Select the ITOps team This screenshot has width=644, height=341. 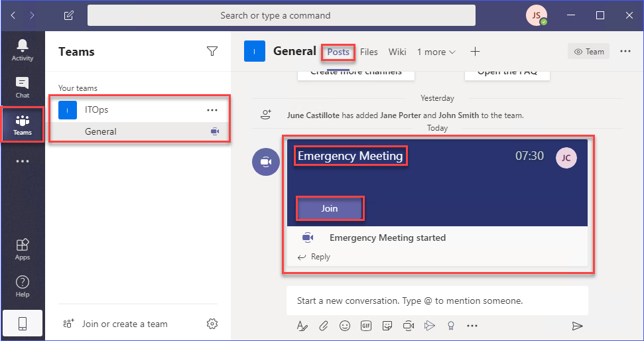(x=139, y=110)
